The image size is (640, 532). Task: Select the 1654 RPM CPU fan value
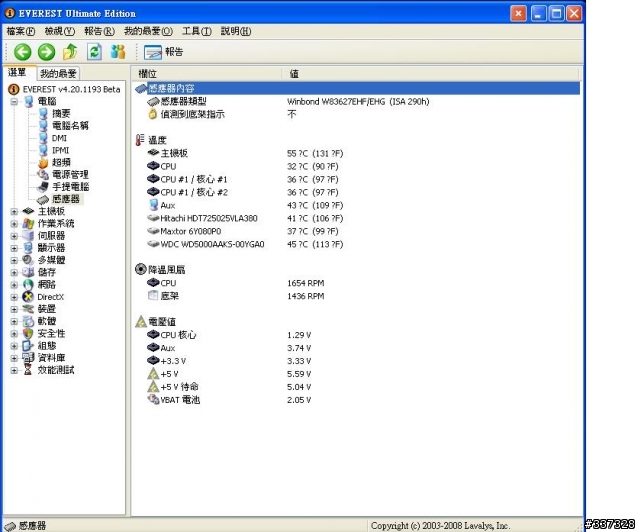tap(305, 283)
